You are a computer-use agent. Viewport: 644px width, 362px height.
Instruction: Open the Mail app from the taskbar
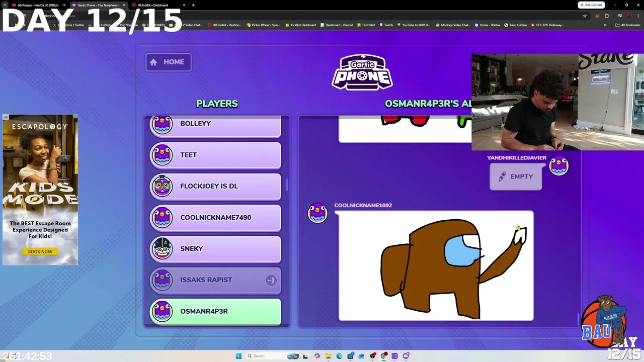pyautogui.click(x=362, y=356)
